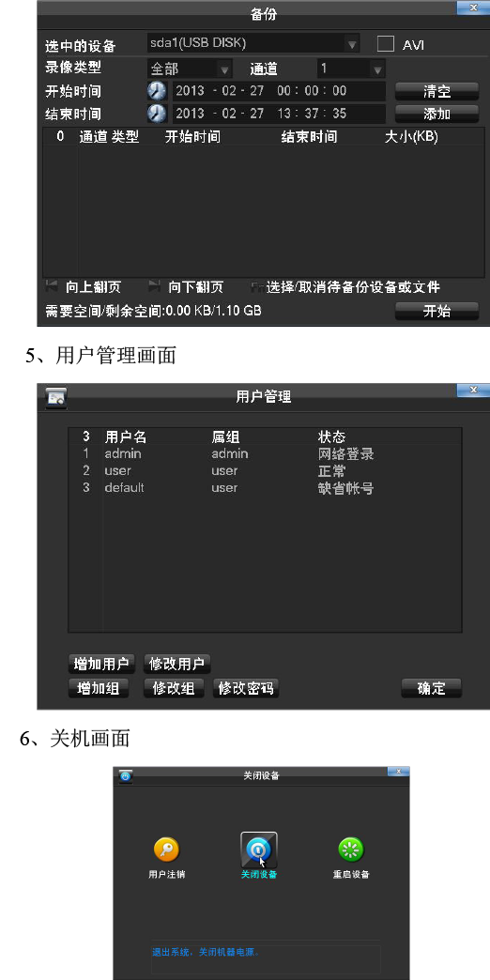Click the 修改密码 button
Viewport: 490px width, 980px height.
pos(245,688)
